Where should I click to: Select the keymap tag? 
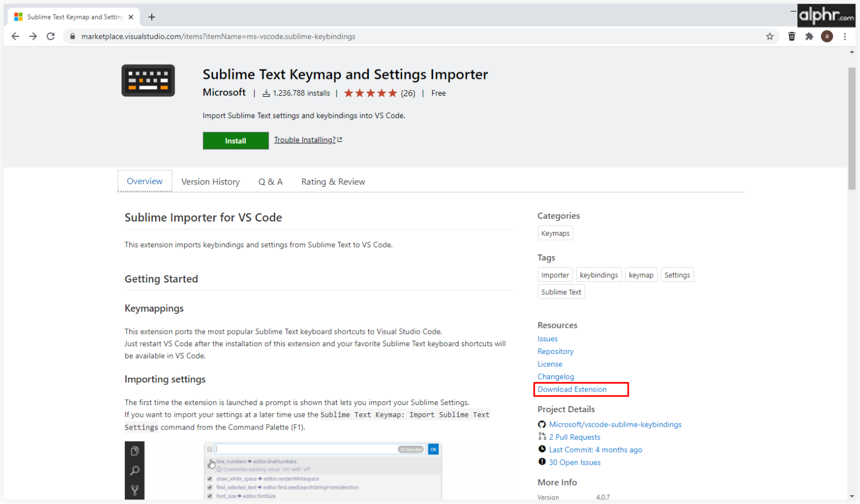coord(641,275)
